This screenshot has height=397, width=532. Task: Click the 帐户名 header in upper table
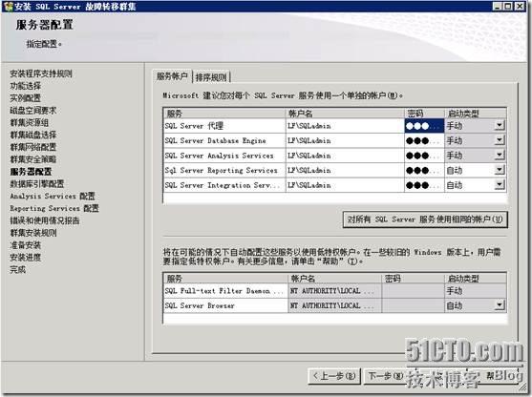[345, 114]
